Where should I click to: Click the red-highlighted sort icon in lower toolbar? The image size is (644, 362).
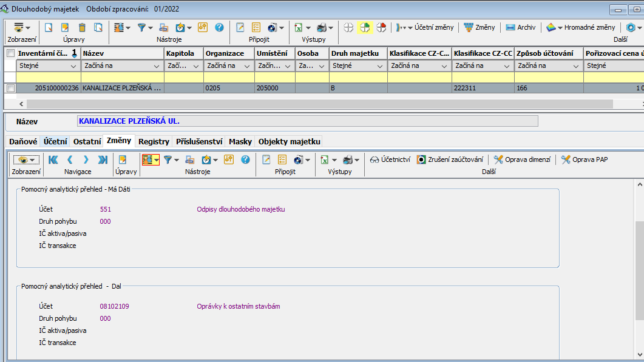click(148, 159)
